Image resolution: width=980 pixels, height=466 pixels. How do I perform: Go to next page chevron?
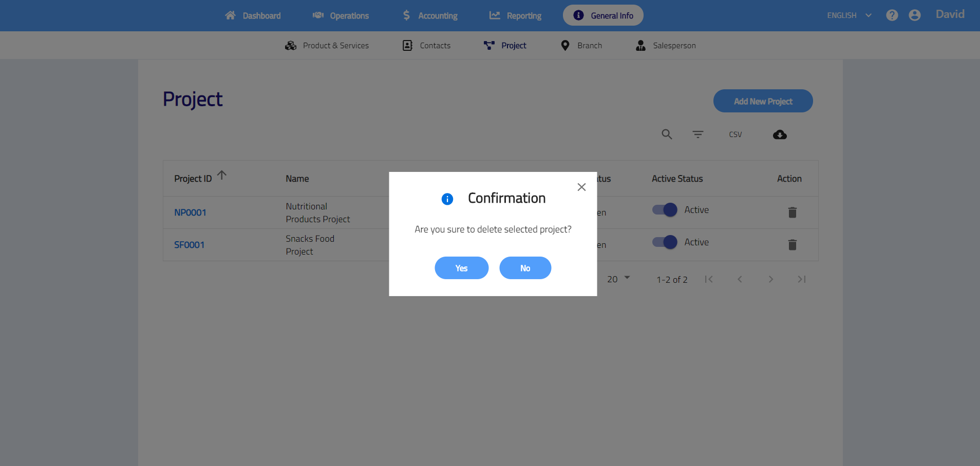coord(770,279)
